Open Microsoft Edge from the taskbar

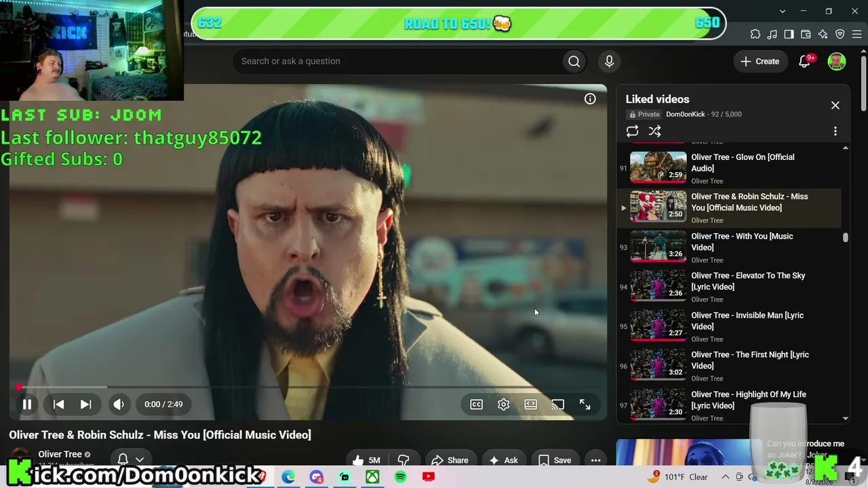tap(288, 477)
